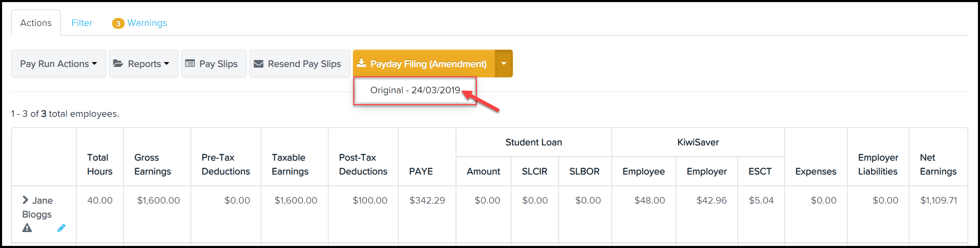Screen dimensions: 980x248
Task: Click the Pay Slips button
Action: click(x=214, y=63)
